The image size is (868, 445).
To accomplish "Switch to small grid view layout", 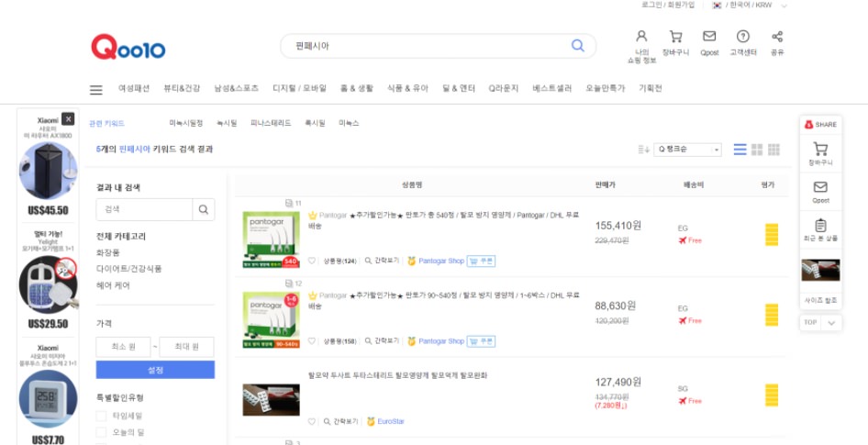I will coord(773,150).
